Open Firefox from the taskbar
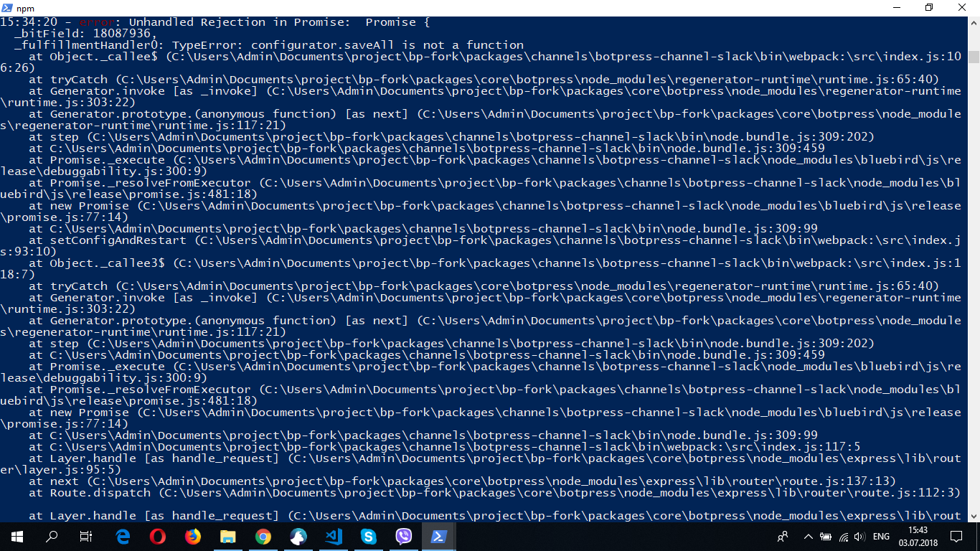Viewport: 980px width, 551px height. (x=192, y=536)
